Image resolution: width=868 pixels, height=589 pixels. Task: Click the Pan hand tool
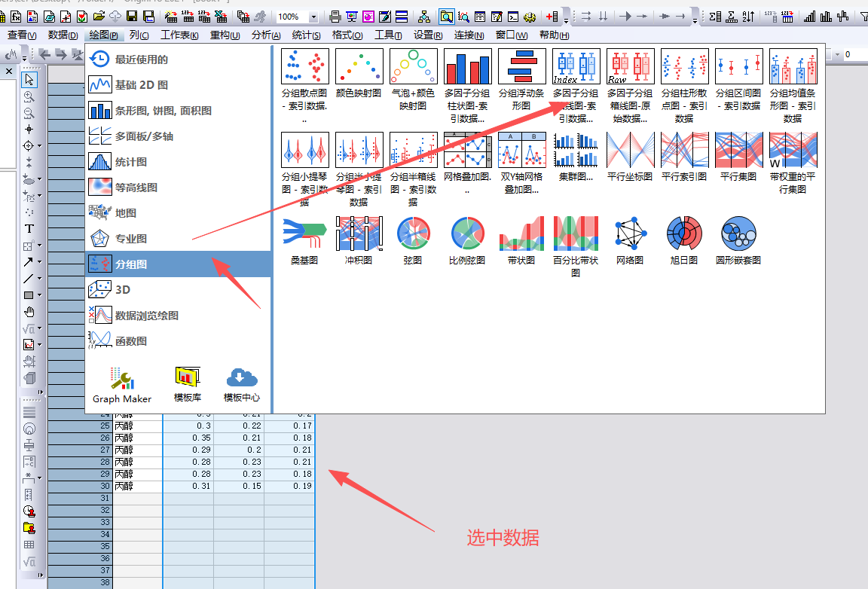coord(29,312)
